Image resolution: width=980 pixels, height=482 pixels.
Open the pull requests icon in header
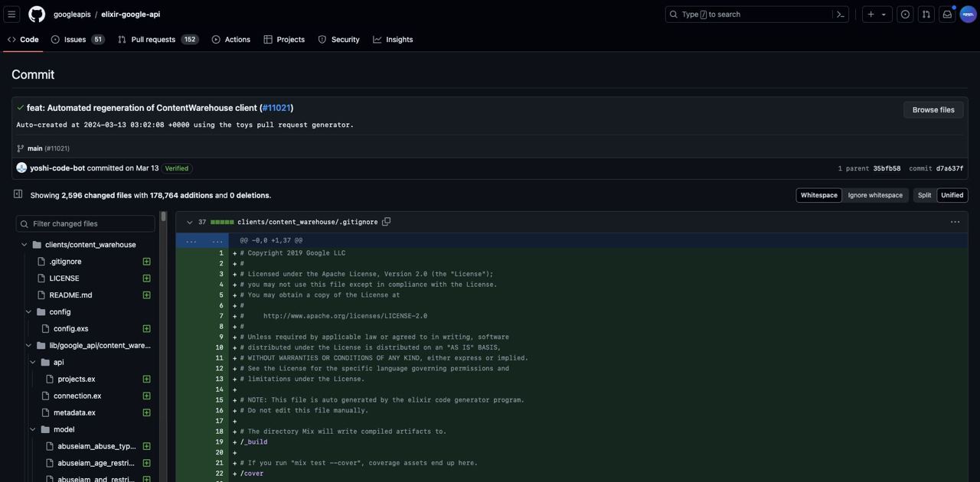[926, 14]
